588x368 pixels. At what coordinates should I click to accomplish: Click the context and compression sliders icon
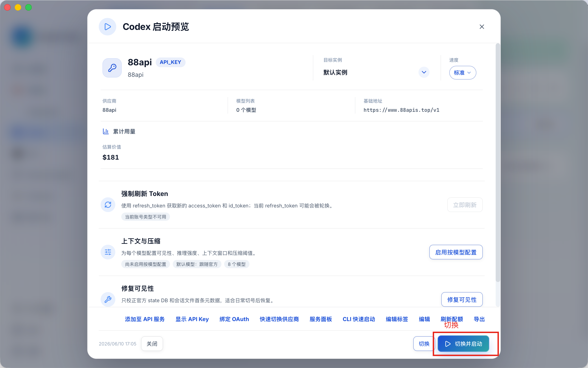point(108,252)
